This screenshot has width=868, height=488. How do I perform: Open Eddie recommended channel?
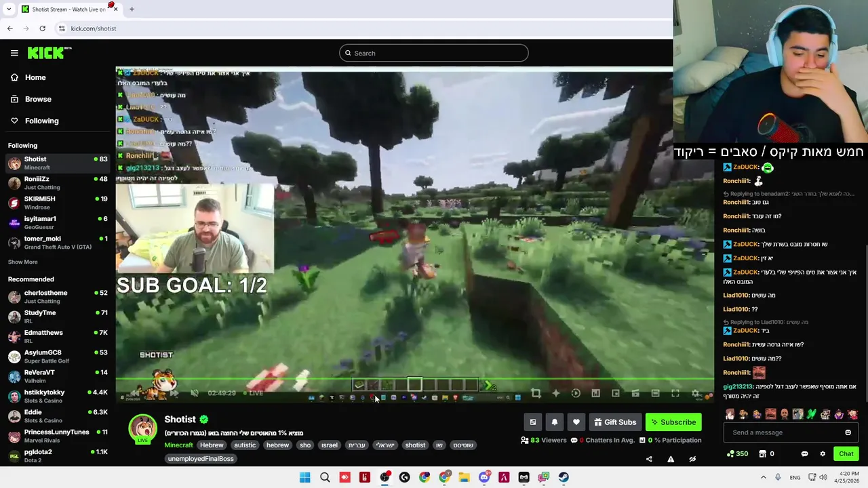pyautogui.click(x=58, y=416)
